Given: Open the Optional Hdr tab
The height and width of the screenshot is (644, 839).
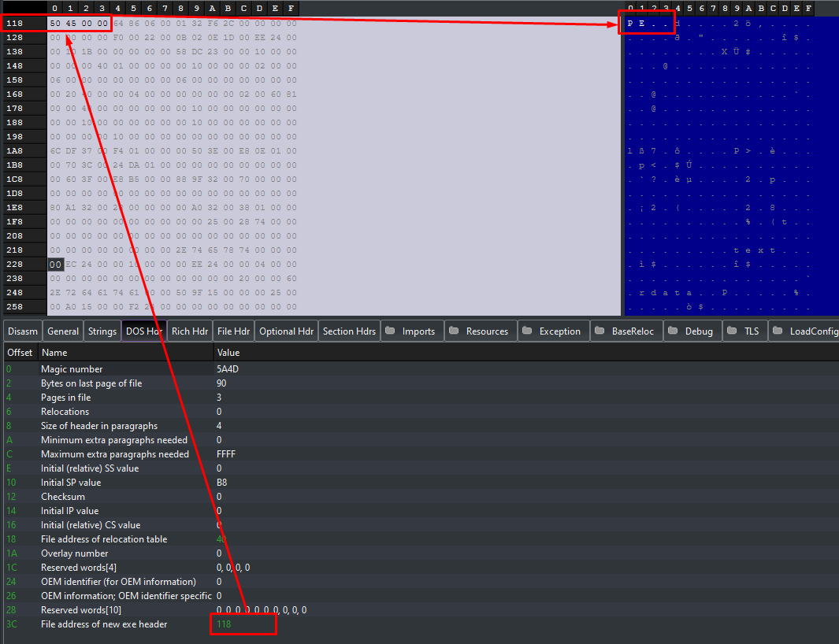Looking at the screenshot, I should (286, 331).
